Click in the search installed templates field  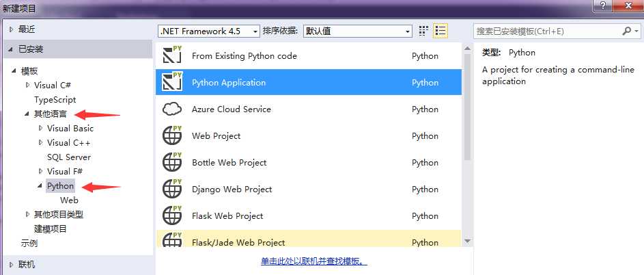click(x=548, y=31)
